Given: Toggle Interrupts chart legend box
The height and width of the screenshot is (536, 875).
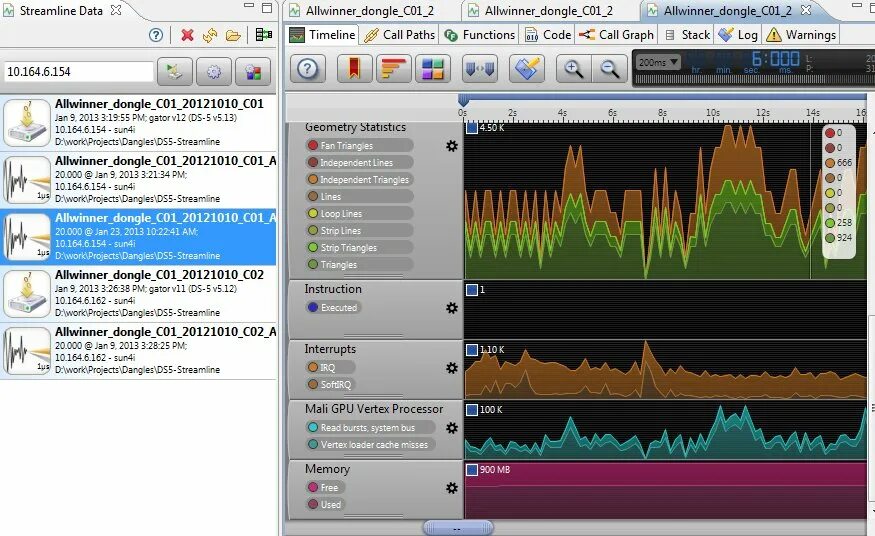Looking at the screenshot, I should click(x=472, y=350).
